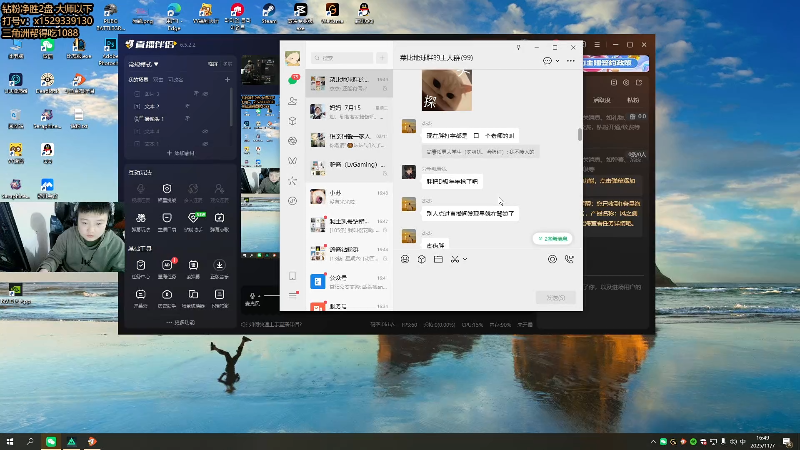
Task: Jump to new messages via the green pill
Action: (x=553, y=239)
